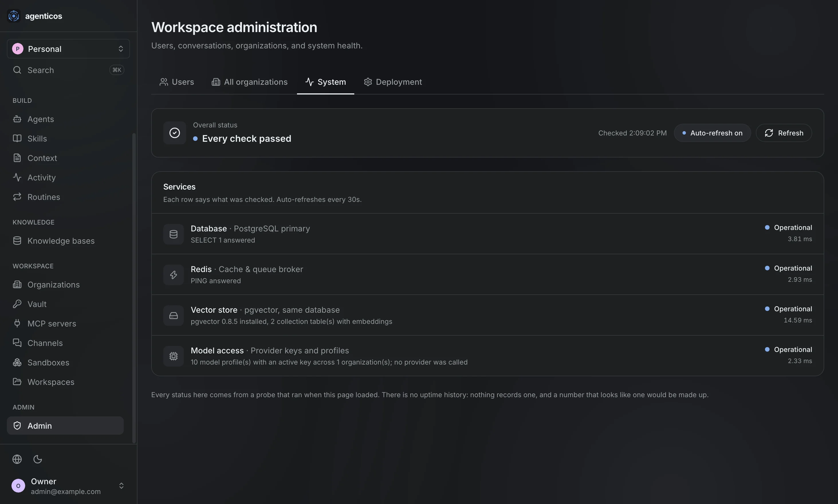Switch to the Users tab
Image resolution: width=838 pixels, height=504 pixels.
177,82
